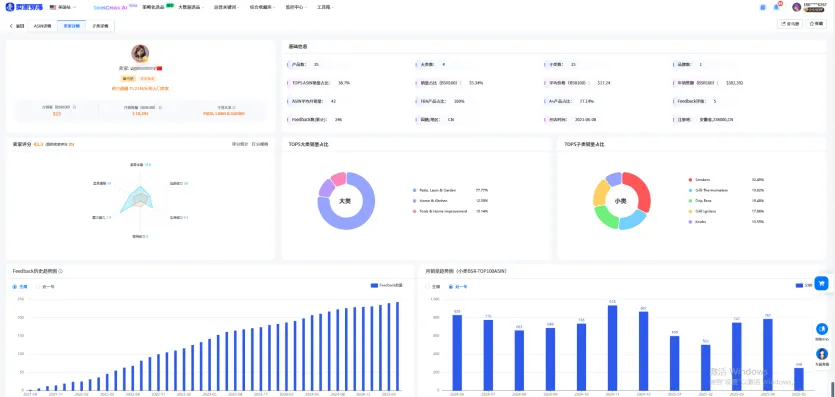Open the US flag marketplace selector

pyautogui.click(x=62, y=7)
